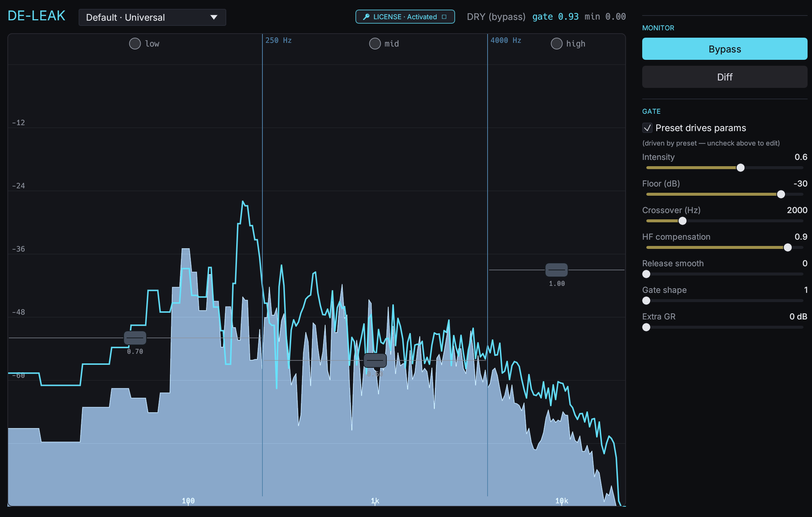Click the DE-LEAK logo title
Image resolution: width=812 pixels, height=517 pixels.
click(x=37, y=16)
